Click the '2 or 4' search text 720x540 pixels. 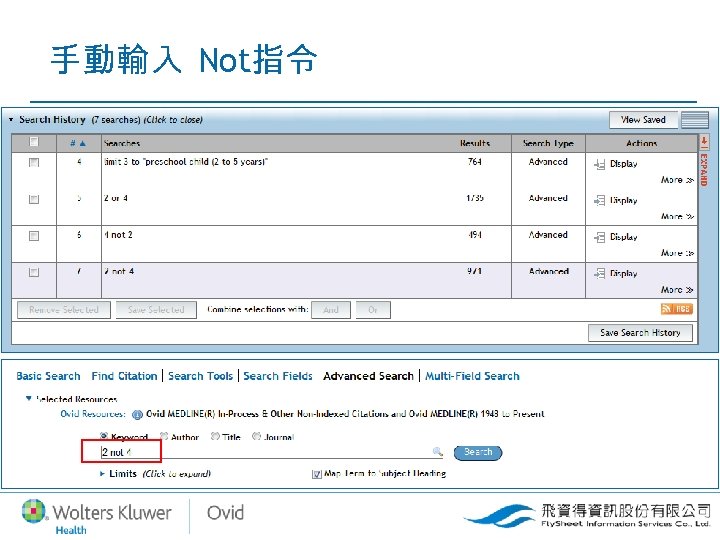pyautogui.click(x=116, y=198)
